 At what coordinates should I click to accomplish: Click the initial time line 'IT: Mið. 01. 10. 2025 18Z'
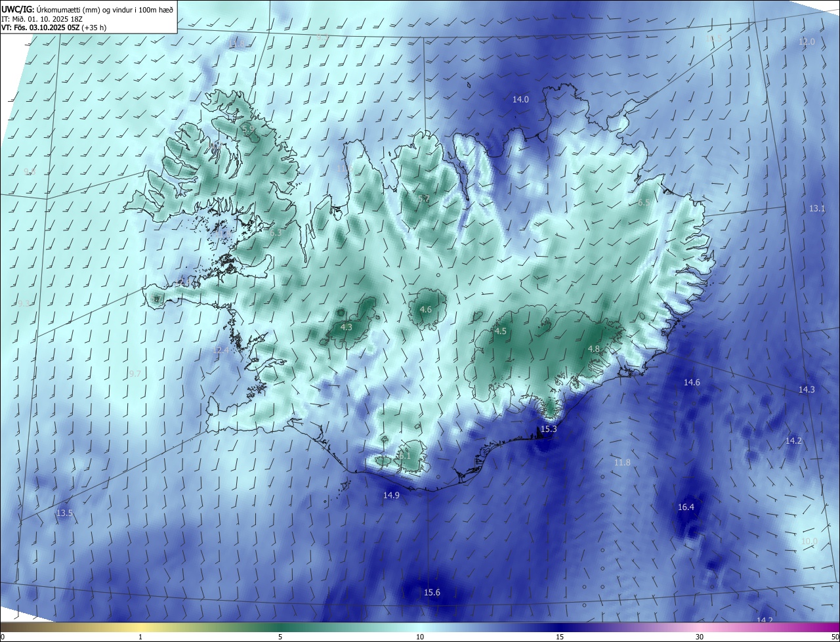[x=41, y=18]
